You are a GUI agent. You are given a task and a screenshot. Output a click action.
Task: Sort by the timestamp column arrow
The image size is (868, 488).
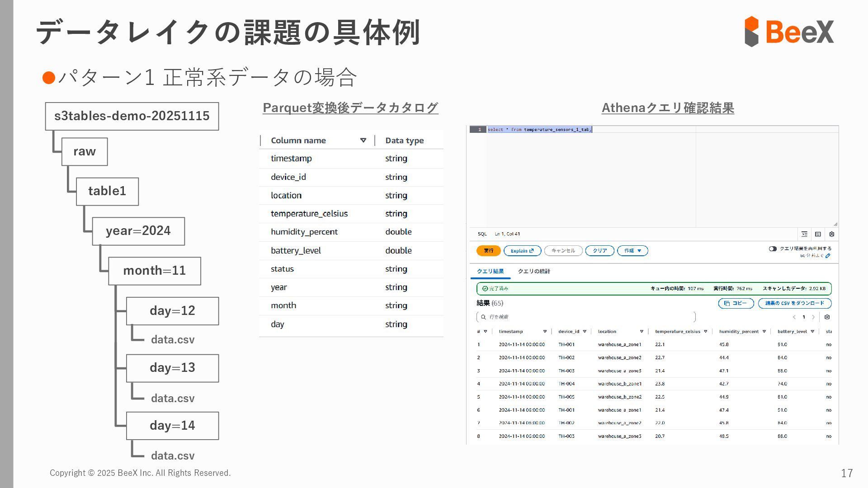[x=545, y=332]
